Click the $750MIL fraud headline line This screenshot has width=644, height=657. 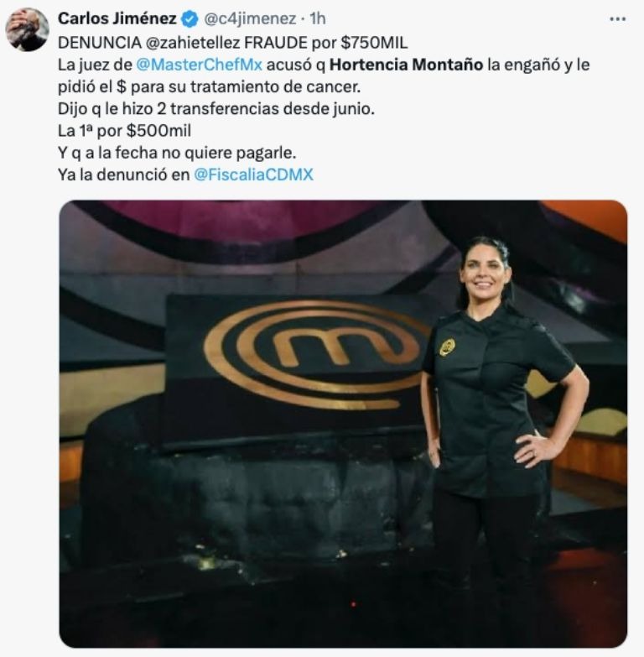[232, 43]
